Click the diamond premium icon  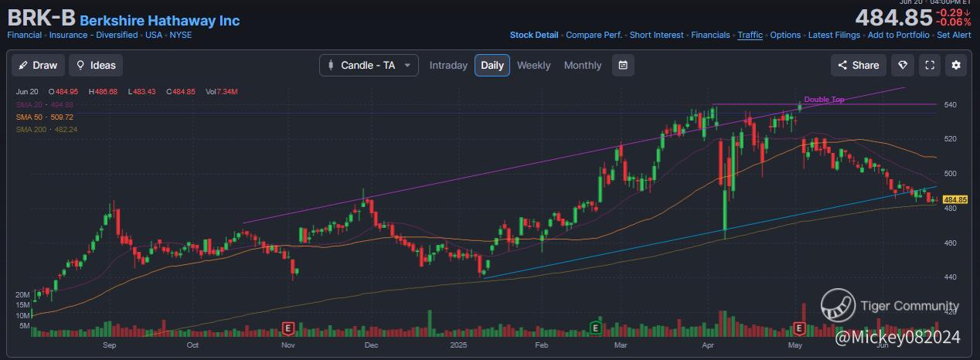tap(902, 65)
